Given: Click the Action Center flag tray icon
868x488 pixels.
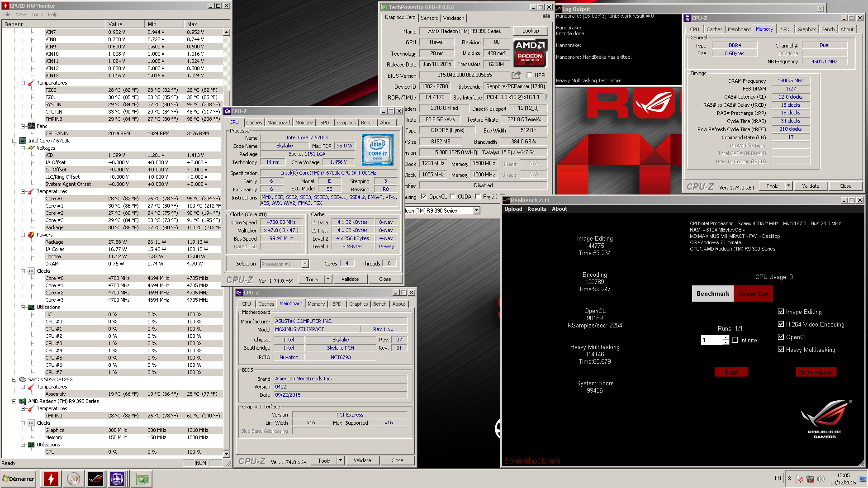Looking at the screenshot, I should coord(799,479).
